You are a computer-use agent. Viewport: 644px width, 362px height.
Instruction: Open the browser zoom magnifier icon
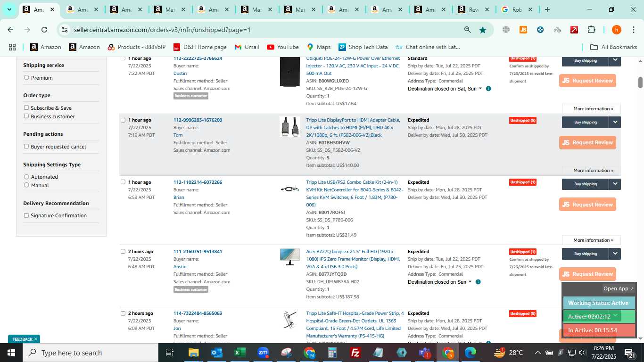[x=467, y=30]
